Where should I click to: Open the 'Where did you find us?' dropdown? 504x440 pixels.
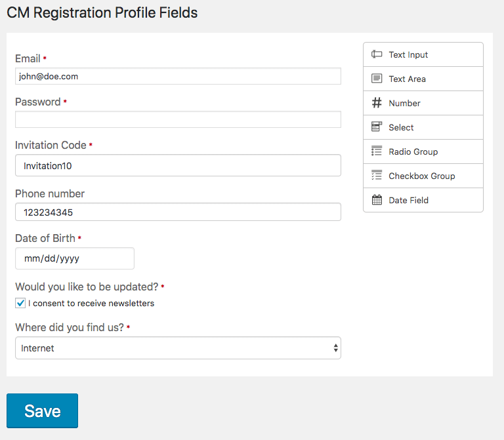click(x=178, y=348)
